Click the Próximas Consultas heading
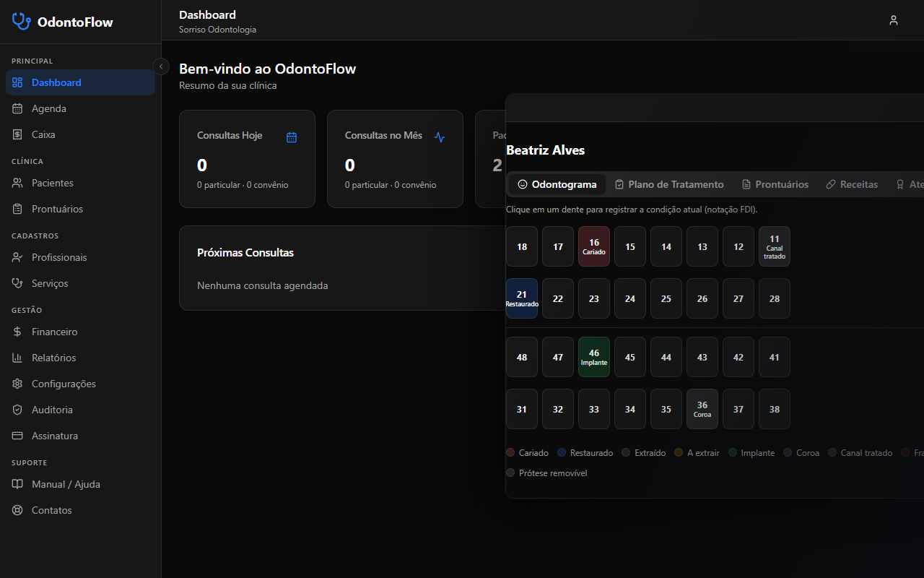The height and width of the screenshot is (578, 924). pos(245,253)
